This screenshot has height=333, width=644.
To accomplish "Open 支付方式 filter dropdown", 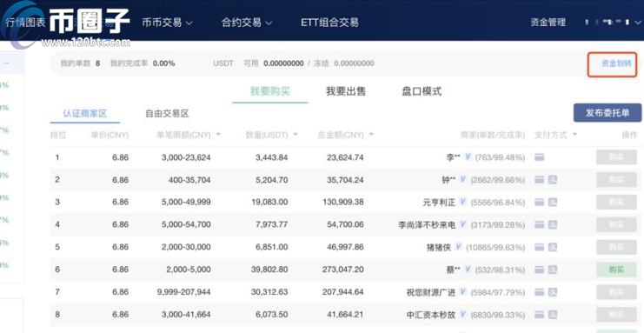I will (x=574, y=135).
